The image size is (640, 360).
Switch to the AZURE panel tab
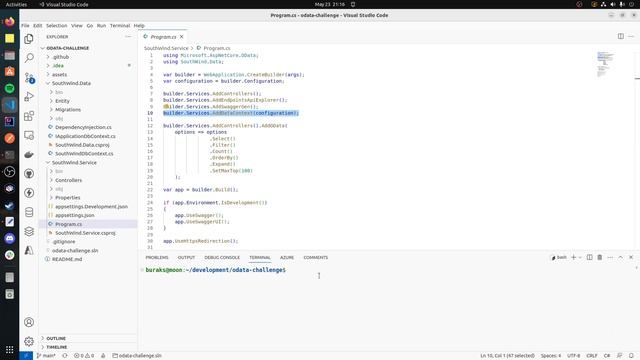coord(287,258)
